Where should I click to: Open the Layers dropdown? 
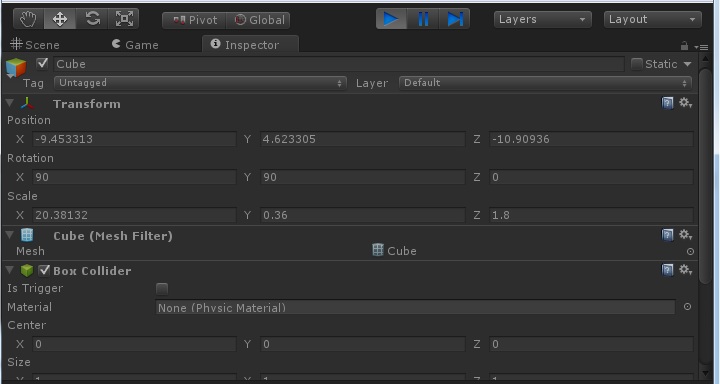(x=543, y=19)
